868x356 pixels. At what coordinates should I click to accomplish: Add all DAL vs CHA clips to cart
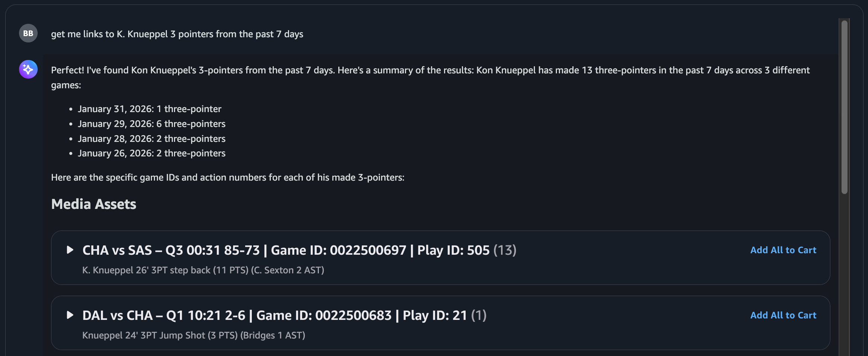(783, 315)
